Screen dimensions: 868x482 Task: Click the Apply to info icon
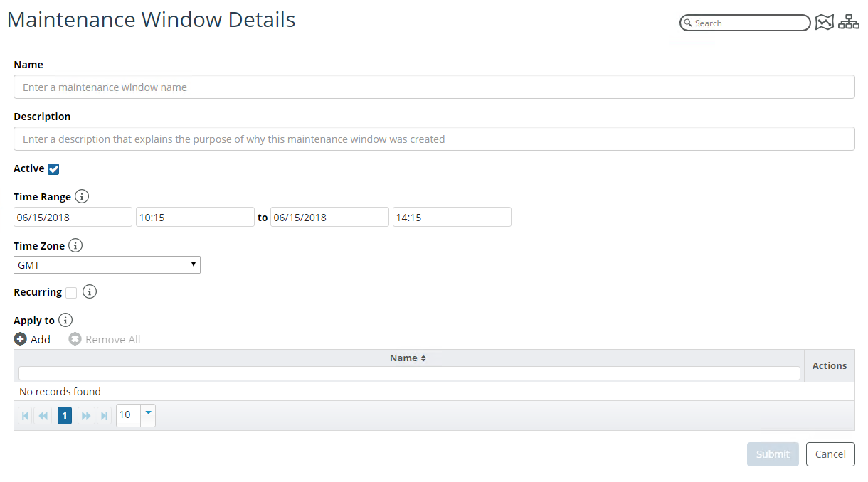tap(65, 321)
